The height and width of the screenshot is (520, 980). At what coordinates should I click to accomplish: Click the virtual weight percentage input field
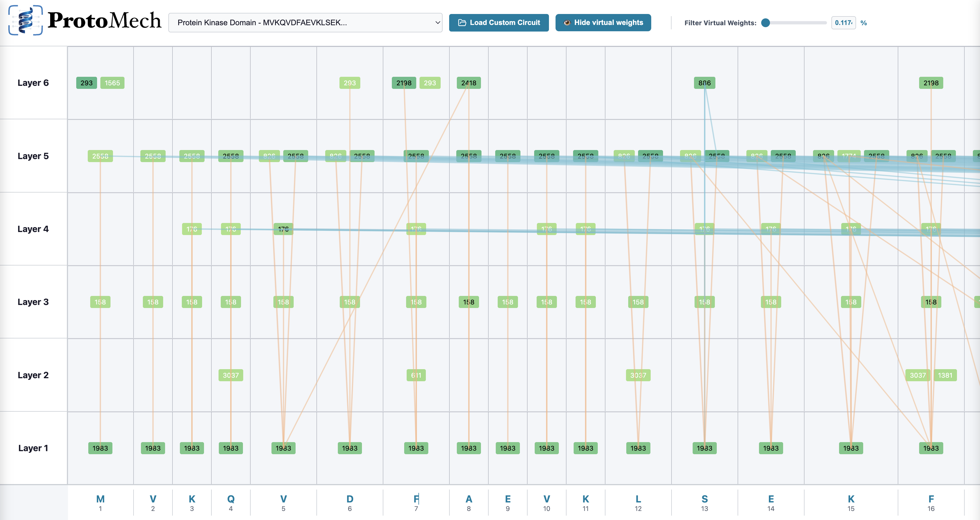tap(843, 23)
